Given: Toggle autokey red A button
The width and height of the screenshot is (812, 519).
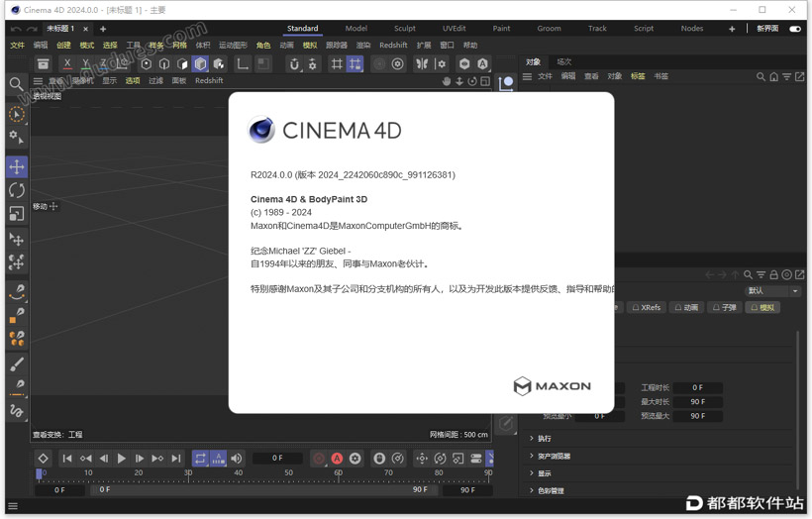Looking at the screenshot, I should coord(337,459).
